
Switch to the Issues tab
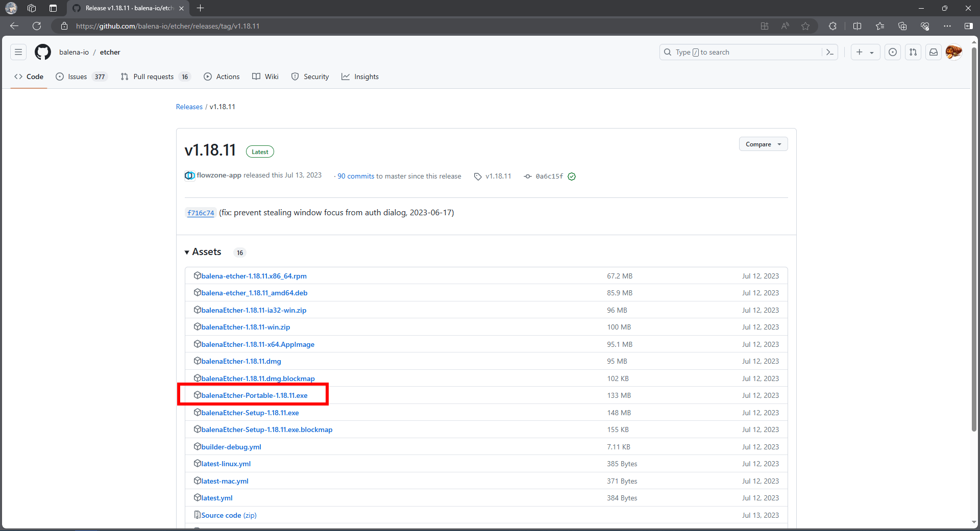81,77
